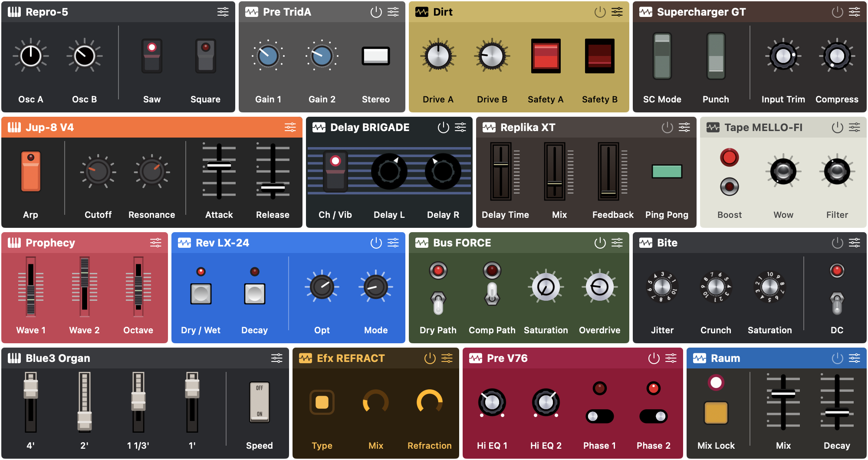This screenshot has width=868, height=460.
Task: Toggle Delay BRIGADE Ch / Vib switch
Action: [x=335, y=171]
